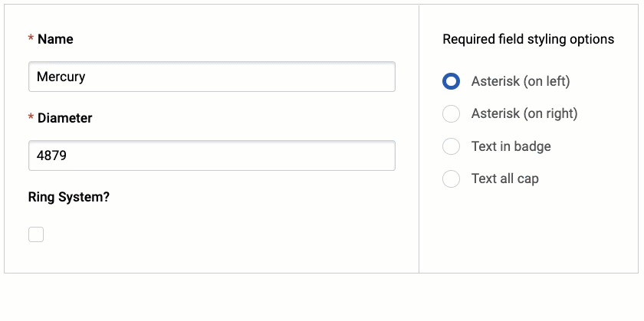Click the "Asterisk (on left)" label text

[521, 81]
